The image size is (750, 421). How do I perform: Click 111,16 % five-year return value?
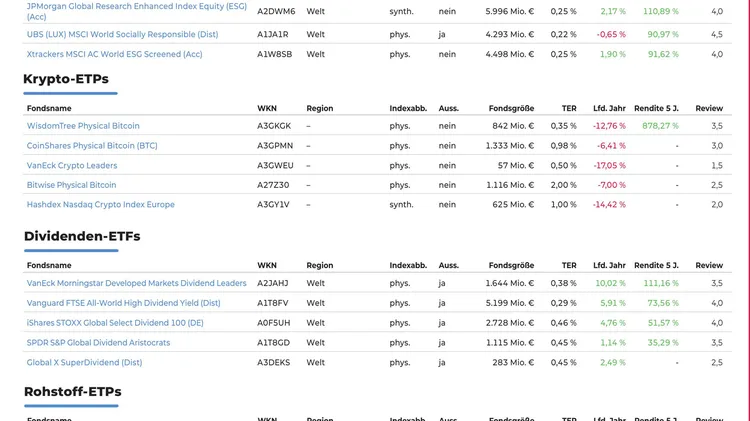[661, 283]
